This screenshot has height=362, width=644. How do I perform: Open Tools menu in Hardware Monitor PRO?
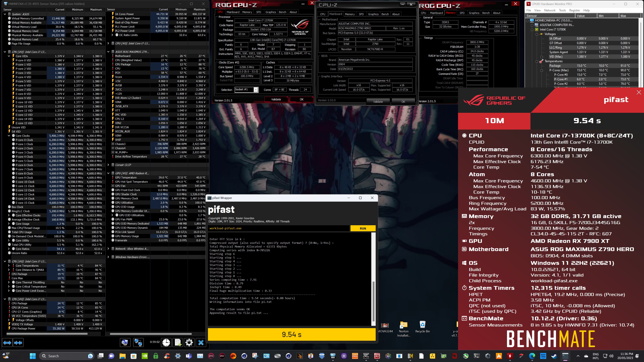[x=562, y=10]
